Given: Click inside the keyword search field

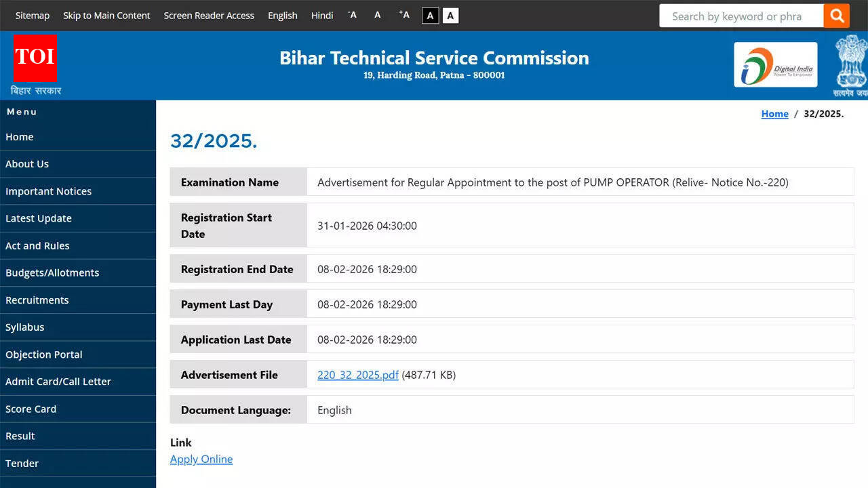Looking at the screenshot, I should [x=739, y=15].
